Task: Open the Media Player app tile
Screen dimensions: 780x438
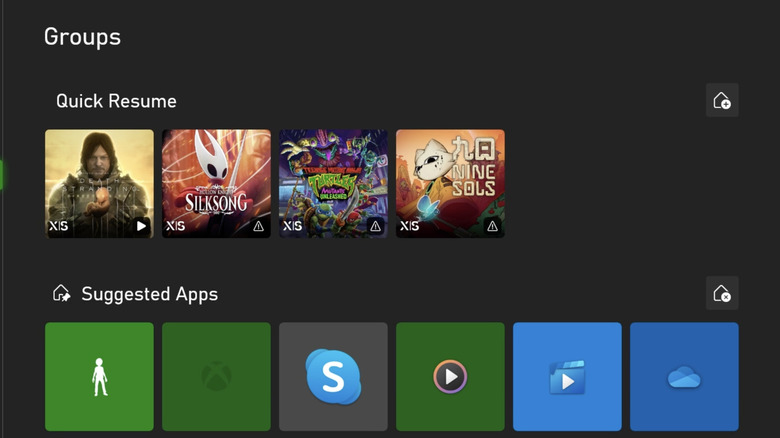Action: 450,377
